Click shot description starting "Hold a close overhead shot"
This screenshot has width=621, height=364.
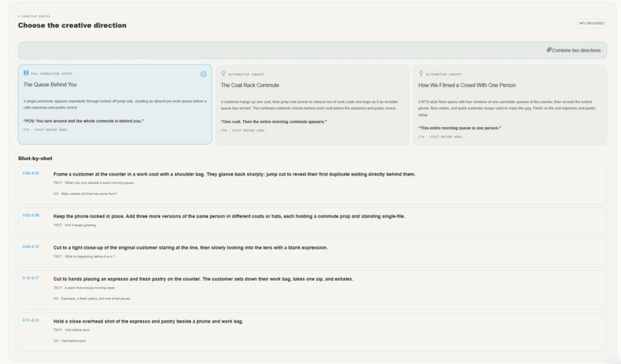point(148,321)
